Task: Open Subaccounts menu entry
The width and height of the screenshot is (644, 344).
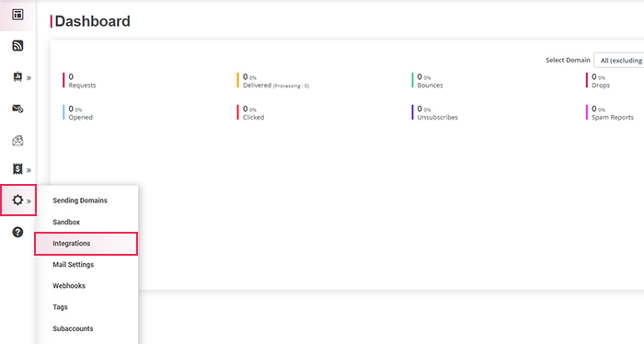Action: tap(73, 328)
